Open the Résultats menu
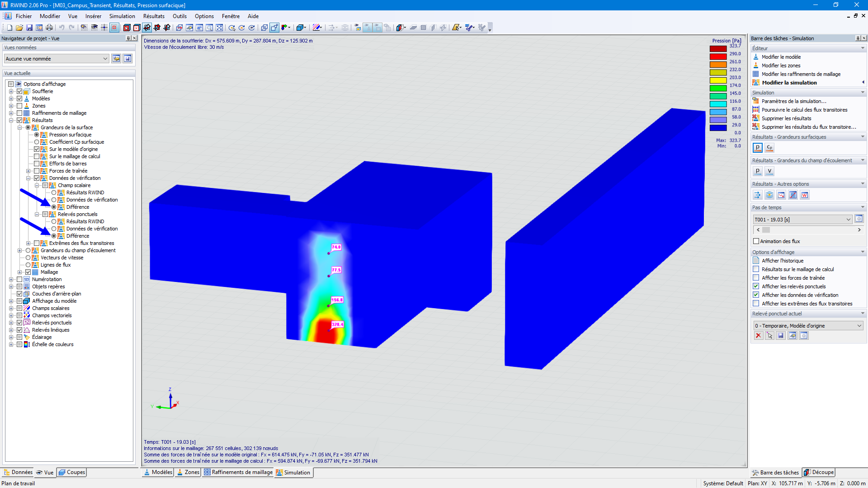The height and width of the screenshot is (488, 868). pos(154,16)
